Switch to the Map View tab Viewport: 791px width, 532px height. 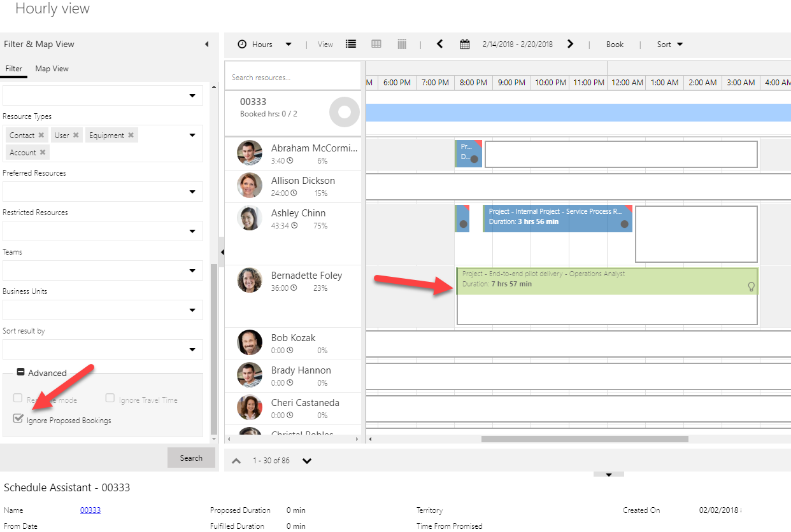tap(52, 69)
